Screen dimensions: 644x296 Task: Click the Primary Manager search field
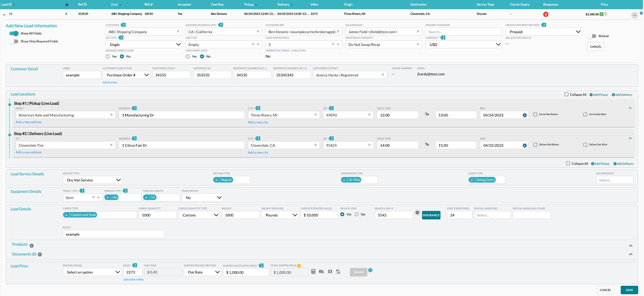(464, 32)
